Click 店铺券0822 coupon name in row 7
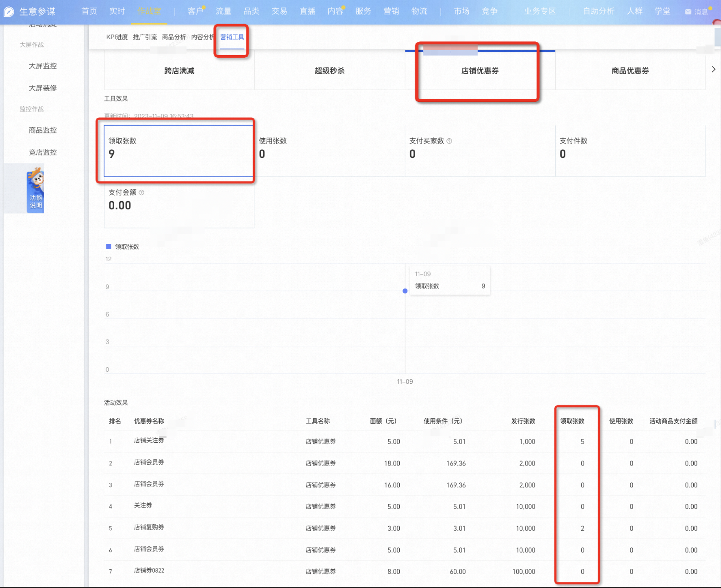 [149, 571]
